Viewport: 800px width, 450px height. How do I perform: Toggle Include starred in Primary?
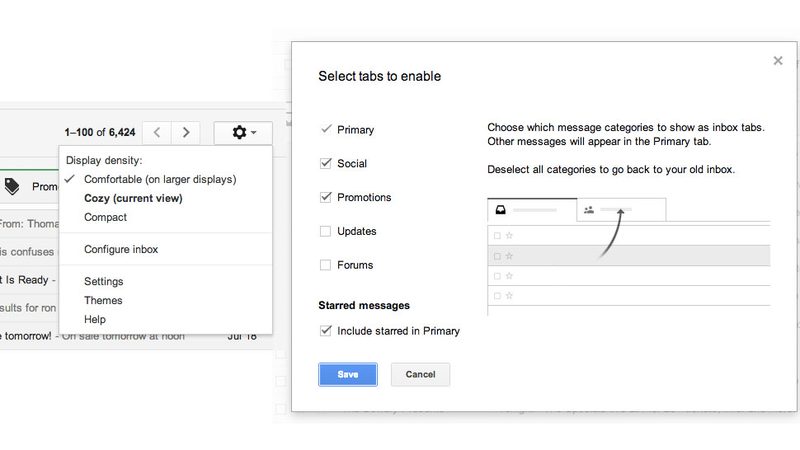326,331
